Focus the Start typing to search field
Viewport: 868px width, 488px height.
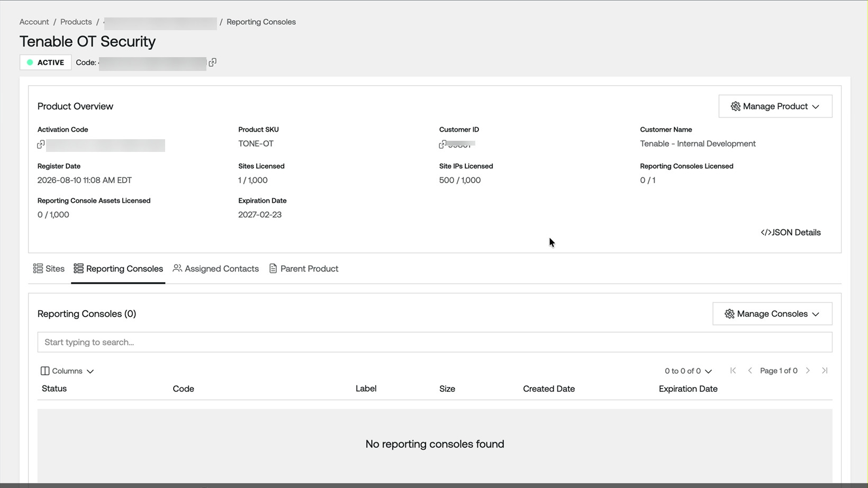click(435, 342)
